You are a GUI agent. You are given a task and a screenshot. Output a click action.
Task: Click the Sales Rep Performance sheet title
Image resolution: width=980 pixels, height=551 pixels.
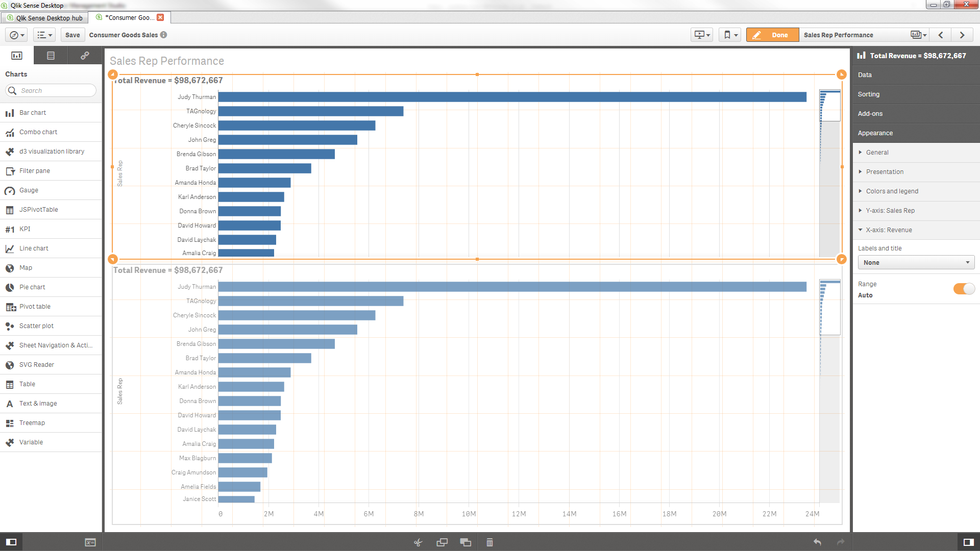point(167,61)
